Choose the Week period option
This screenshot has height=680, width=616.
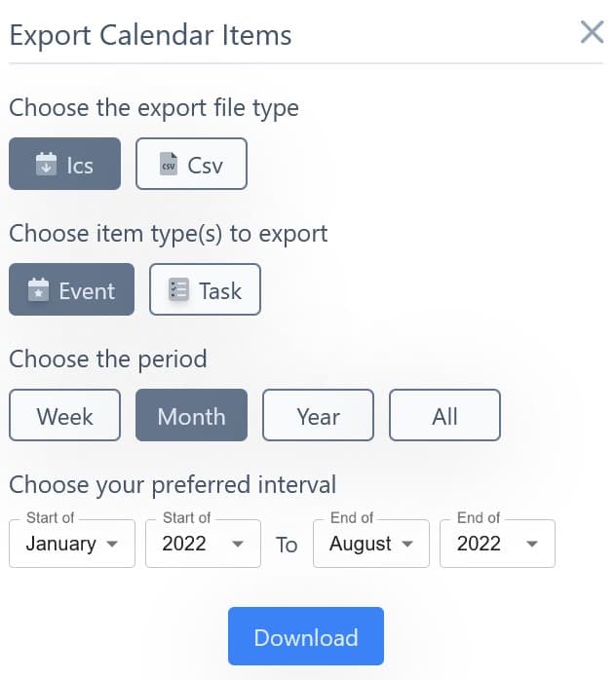[64, 415]
